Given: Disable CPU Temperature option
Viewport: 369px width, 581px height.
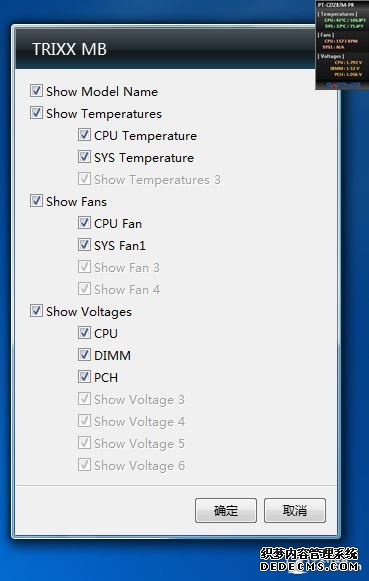Looking at the screenshot, I should coord(84,135).
